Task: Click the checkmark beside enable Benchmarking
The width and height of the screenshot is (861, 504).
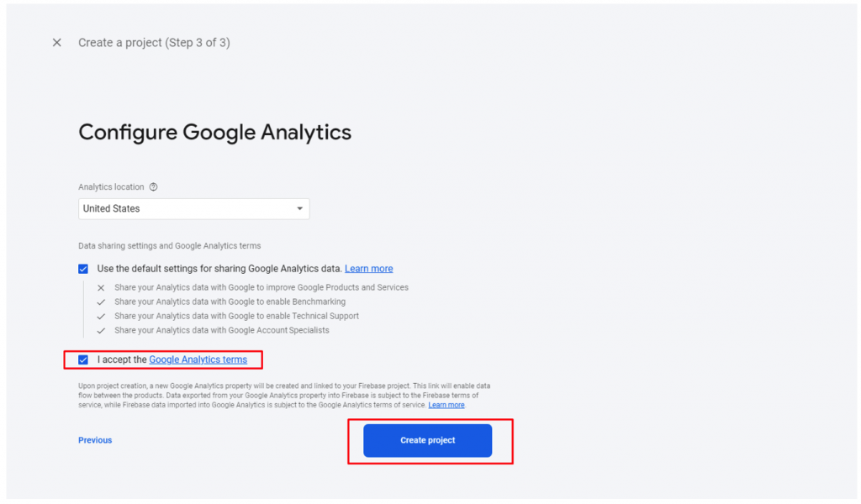Action: [x=101, y=302]
